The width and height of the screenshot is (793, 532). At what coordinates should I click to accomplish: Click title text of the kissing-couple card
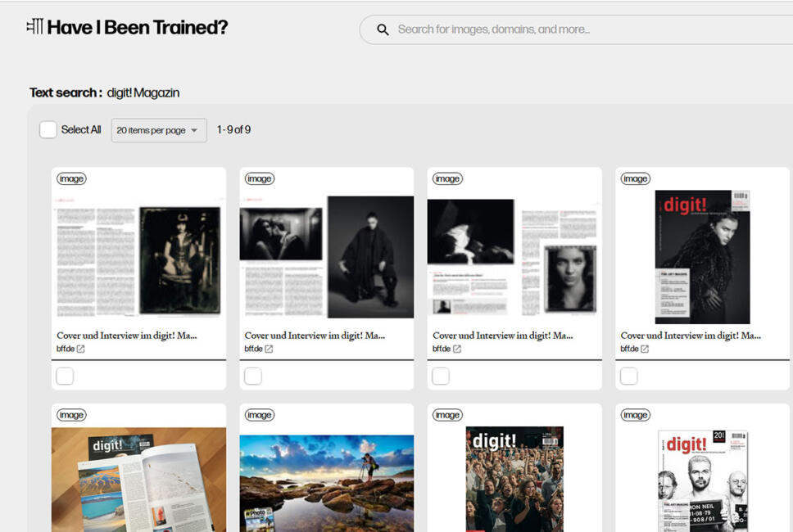pos(315,336)
